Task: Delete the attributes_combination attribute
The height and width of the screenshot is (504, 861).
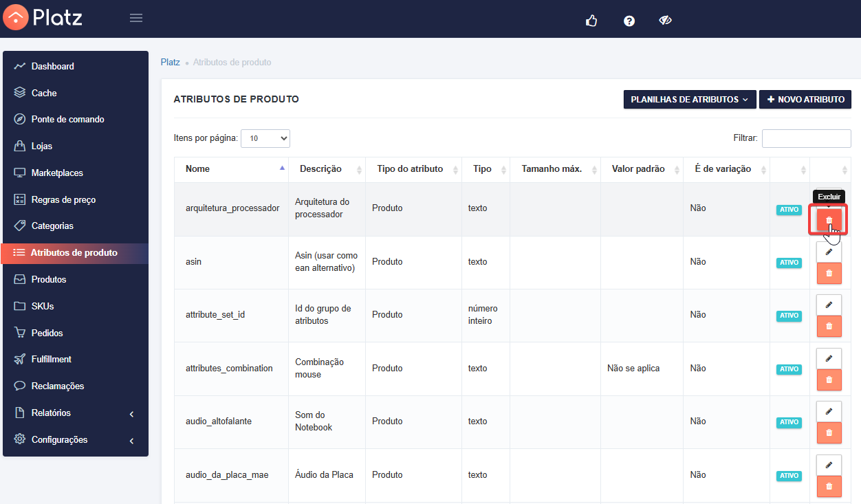Action: click(829, 380)
